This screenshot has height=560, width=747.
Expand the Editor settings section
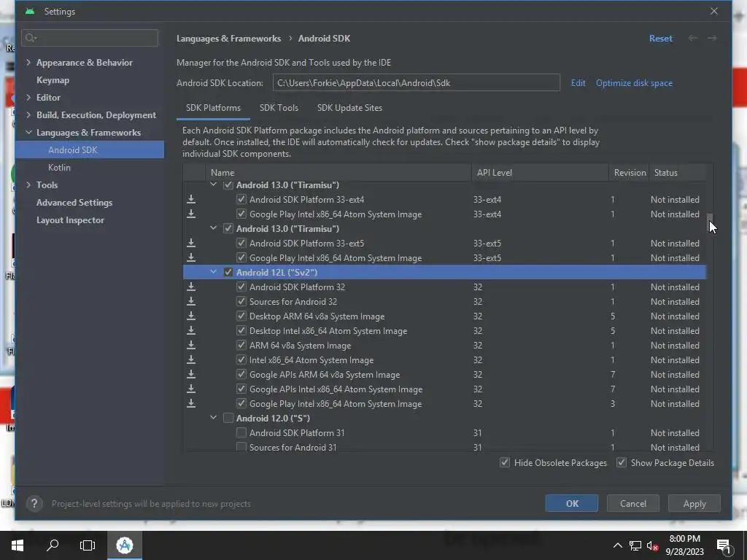click(28, 97)
